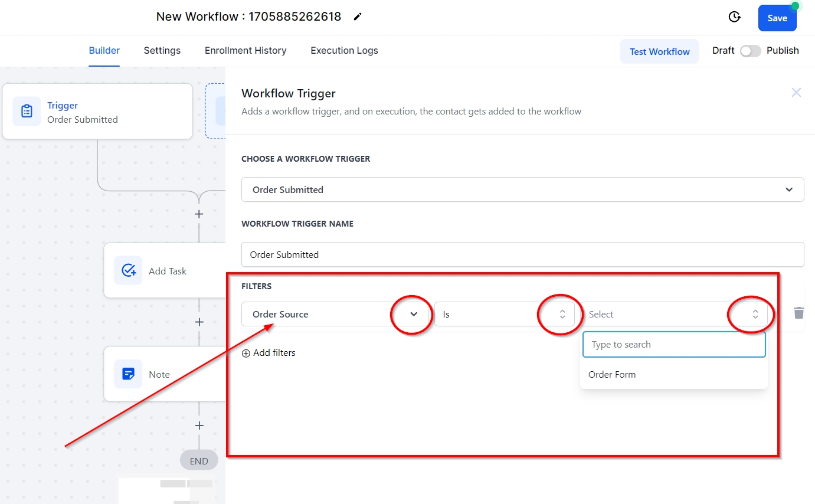The height and width of the screenshot is (504, 815).
Task: Click the Add Task checkmark icon
Action: 128,271
